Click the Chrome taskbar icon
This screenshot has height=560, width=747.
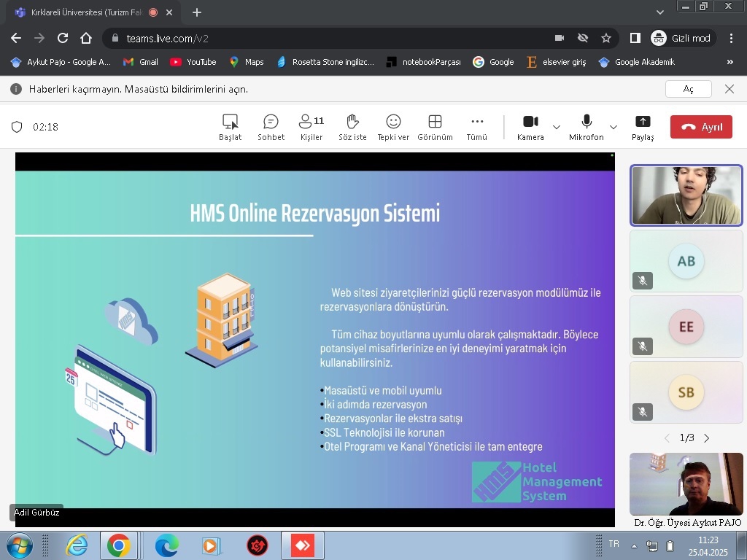[119, 545]
